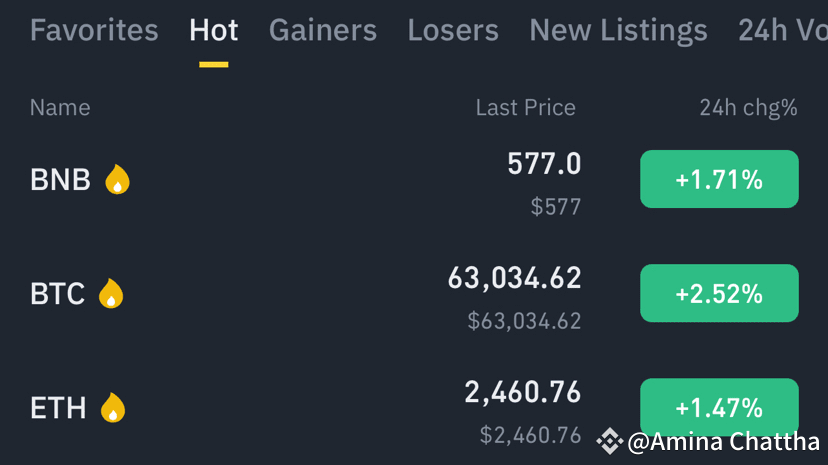Sort by the Last Price column

coord(525,108)
